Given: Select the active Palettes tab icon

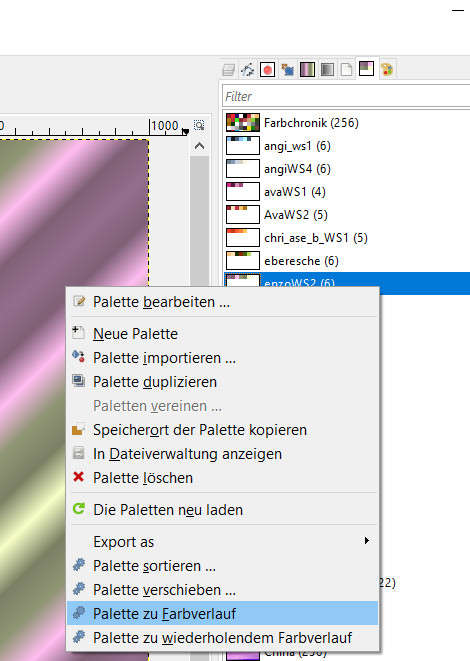Looking at the screenshot, I should (x=366, y=68).
